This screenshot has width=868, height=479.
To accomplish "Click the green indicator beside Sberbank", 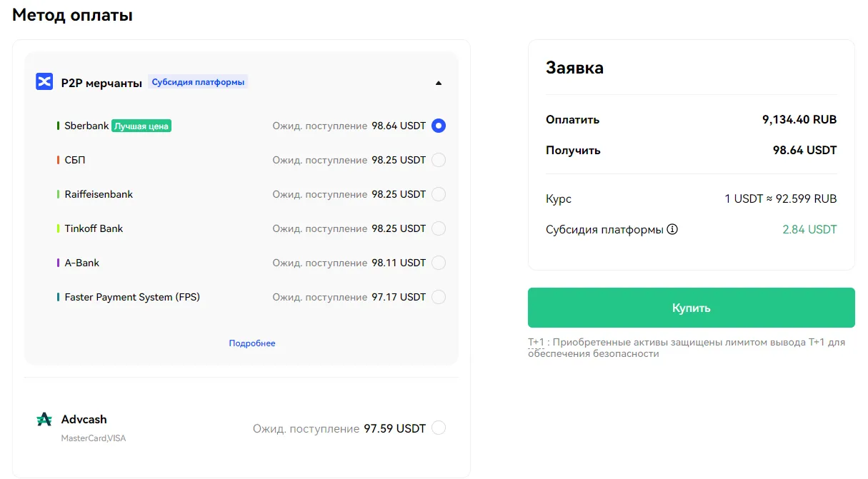I will [x=59, y=125].
